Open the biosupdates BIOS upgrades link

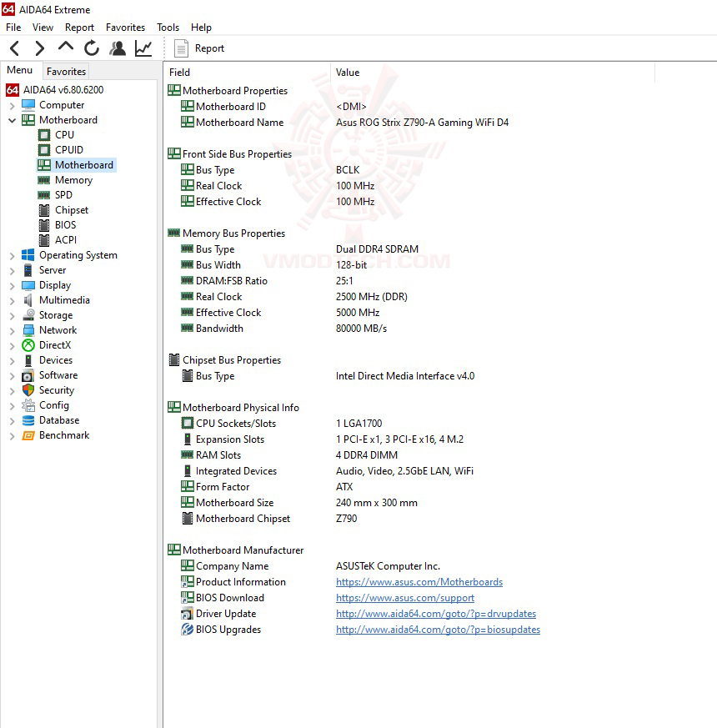pos(438,629)
